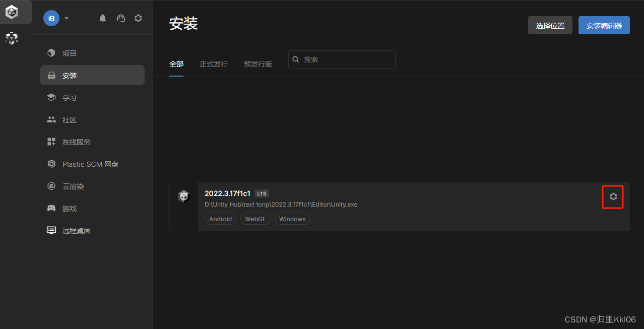Select the 学习 (Learn) sidebar icon
This screenshot has height=329, width=644.
69,97
